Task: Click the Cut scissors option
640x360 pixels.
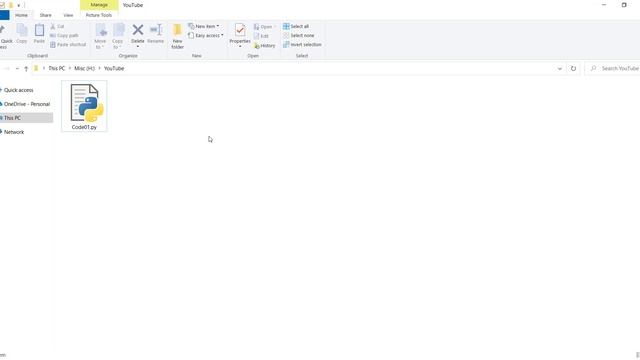Action: [x=57, y=27]
